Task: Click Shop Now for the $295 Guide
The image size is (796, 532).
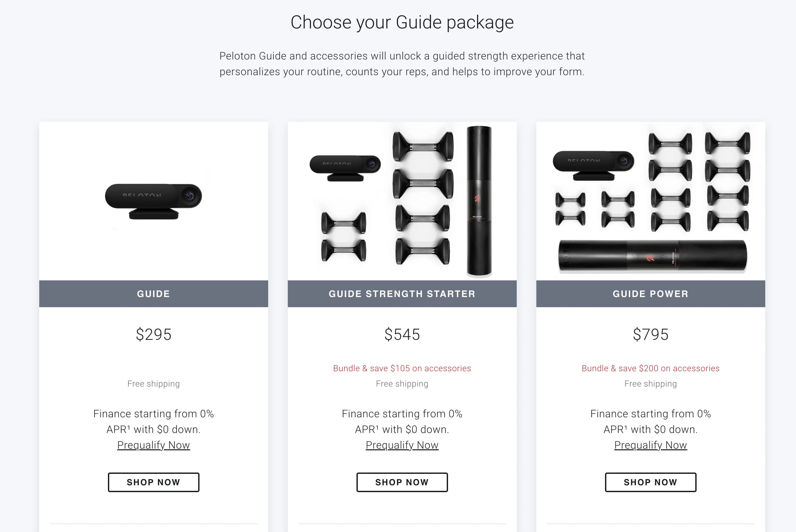Action: pyautogui.click(x=153, y=482)
